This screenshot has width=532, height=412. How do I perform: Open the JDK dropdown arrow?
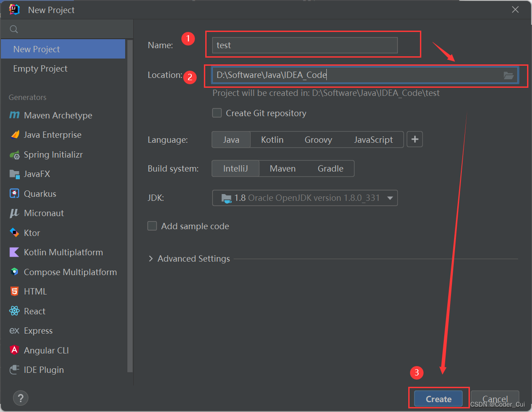390,198
